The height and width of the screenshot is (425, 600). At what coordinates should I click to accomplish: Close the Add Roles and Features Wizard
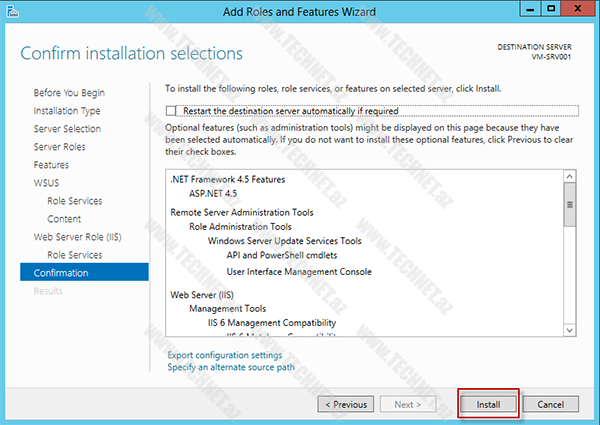tap(578, 9)
